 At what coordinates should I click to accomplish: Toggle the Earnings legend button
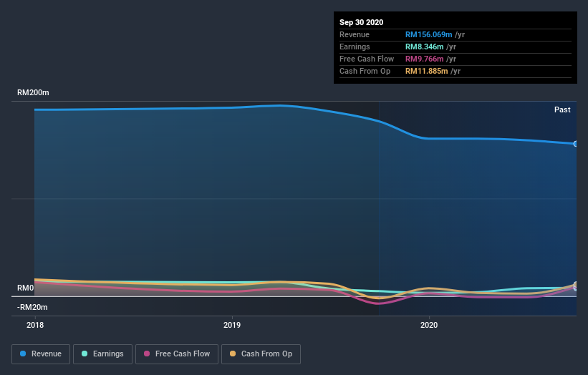coord(102,354)
